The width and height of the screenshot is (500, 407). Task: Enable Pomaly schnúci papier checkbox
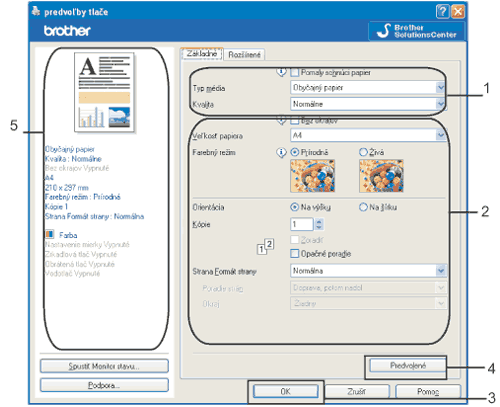pos(295,72)
